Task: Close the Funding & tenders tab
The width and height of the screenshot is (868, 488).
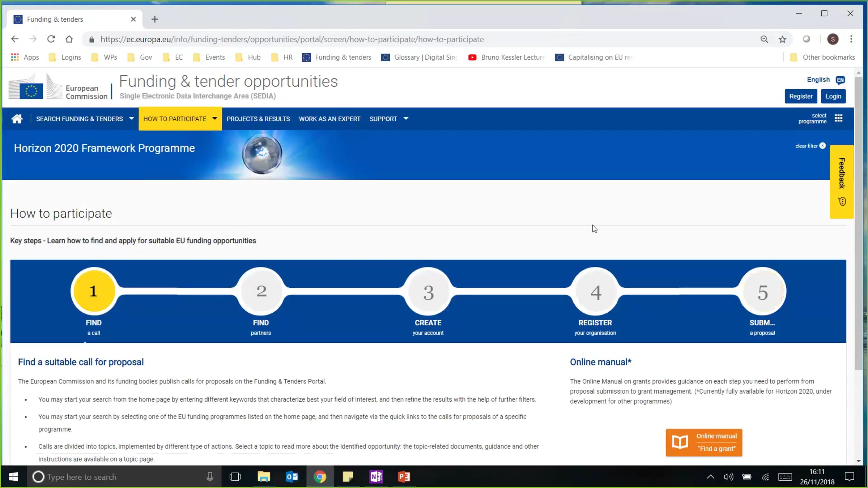Action: click(x=133, y=19)
